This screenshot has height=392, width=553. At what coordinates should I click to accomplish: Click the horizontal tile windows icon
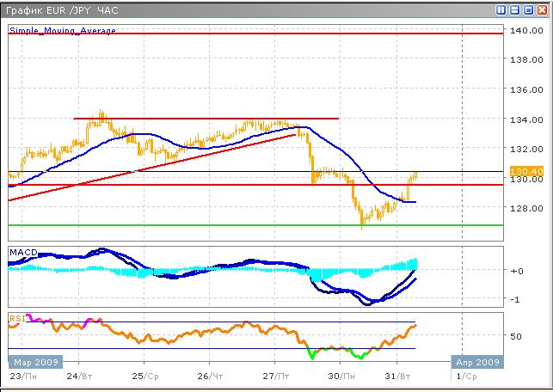pos(515,10)
